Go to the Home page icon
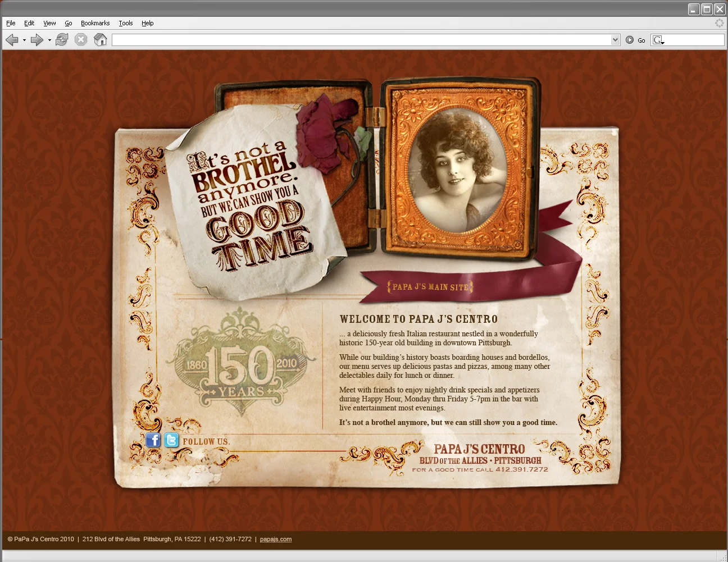Screen dimensions: 728x562 100,39
